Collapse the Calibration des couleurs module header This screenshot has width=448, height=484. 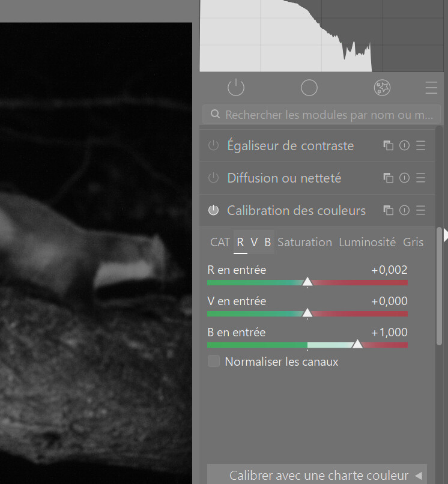coord(296,210)
